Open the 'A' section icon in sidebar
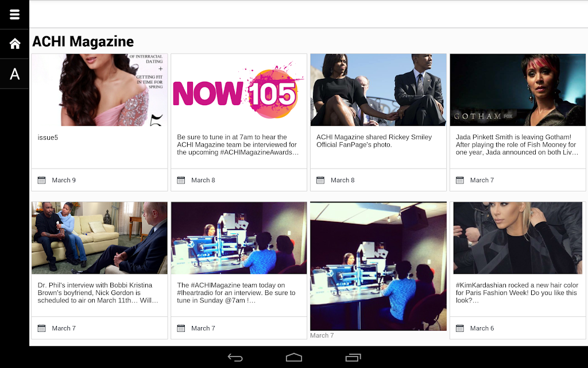Screen dimensions: 588x368 [x=14, y=74]
